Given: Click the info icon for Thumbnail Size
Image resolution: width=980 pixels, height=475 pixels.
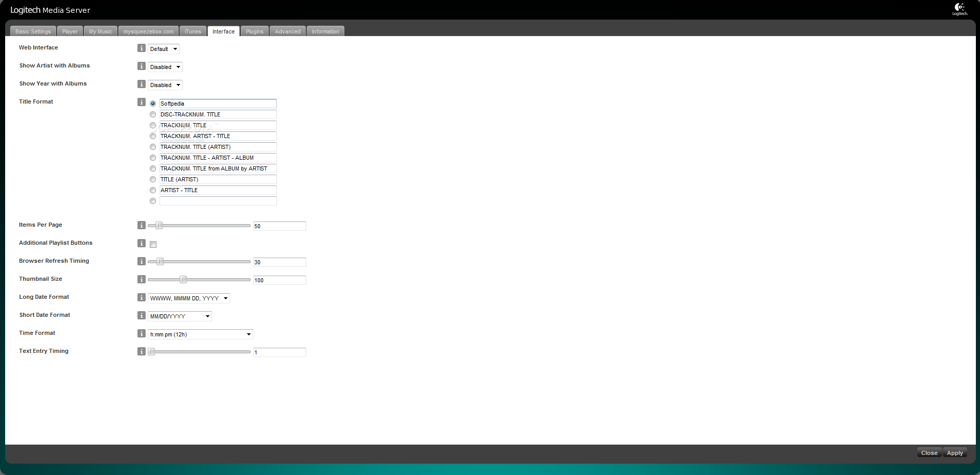Looking at the screenshot, I should coord(142,279).
